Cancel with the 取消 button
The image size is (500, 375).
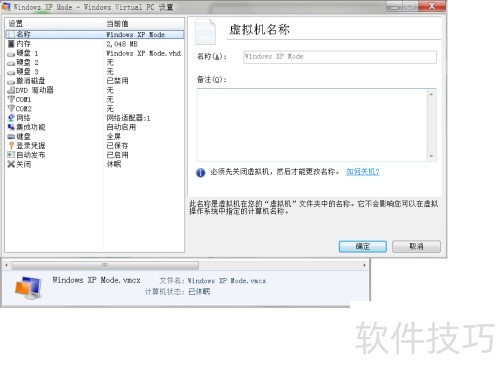point(416,246)
